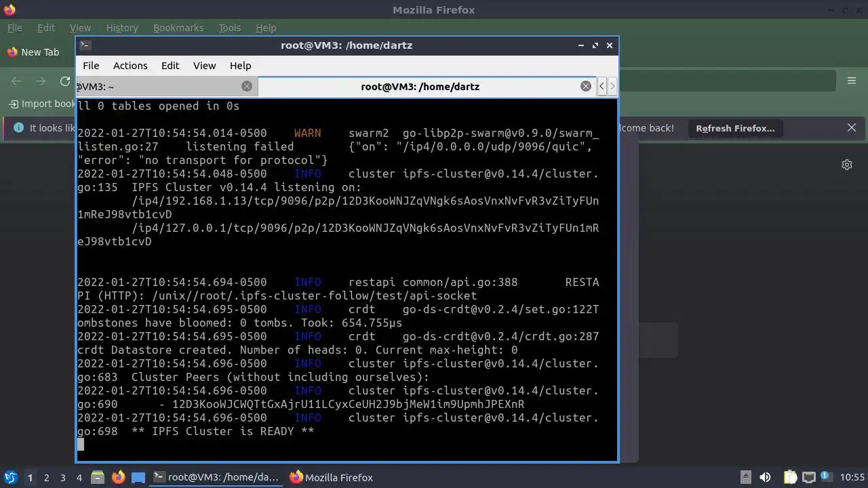Select the terminal task button in taskbar
This screenshot has width=868, height=488.
(216, 477)
